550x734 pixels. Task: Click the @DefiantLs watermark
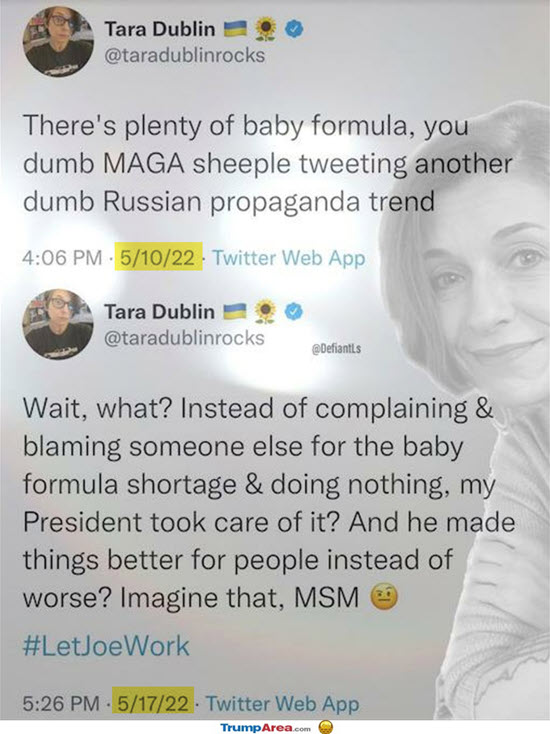click(x=336, y=349)
